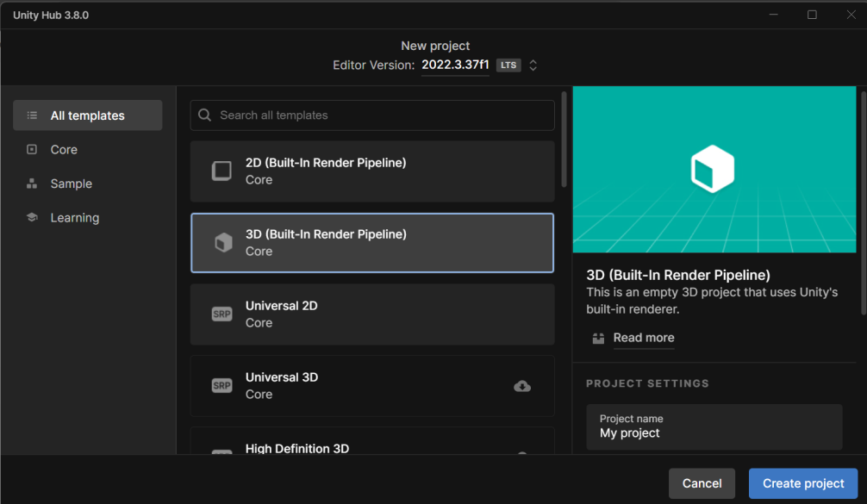This screenshot has width=867, height=504.
Task: Click the Universal 3D SRP icon
Action: coord(221,386)
